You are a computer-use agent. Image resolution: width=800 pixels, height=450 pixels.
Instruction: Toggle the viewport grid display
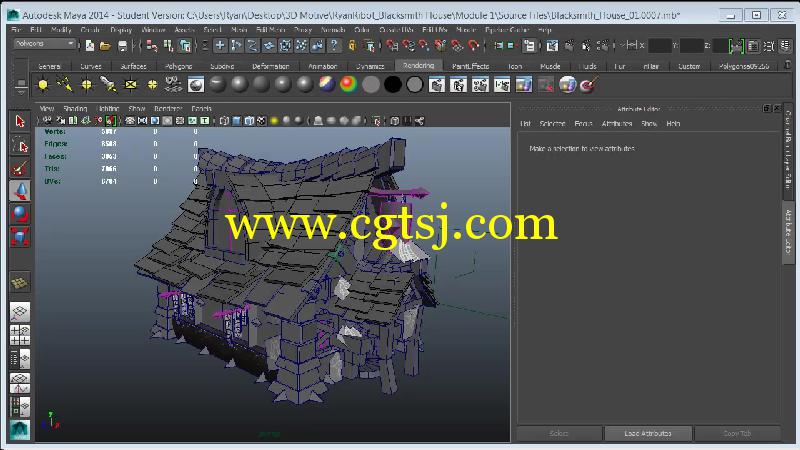pos(130,121)
